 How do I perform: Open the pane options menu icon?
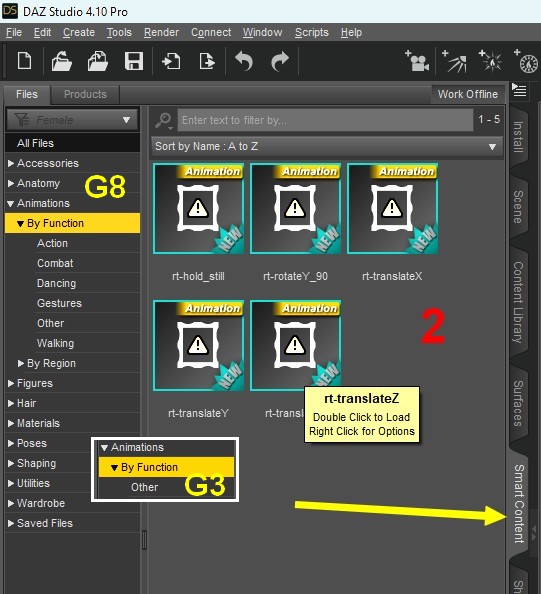(519, 91)
